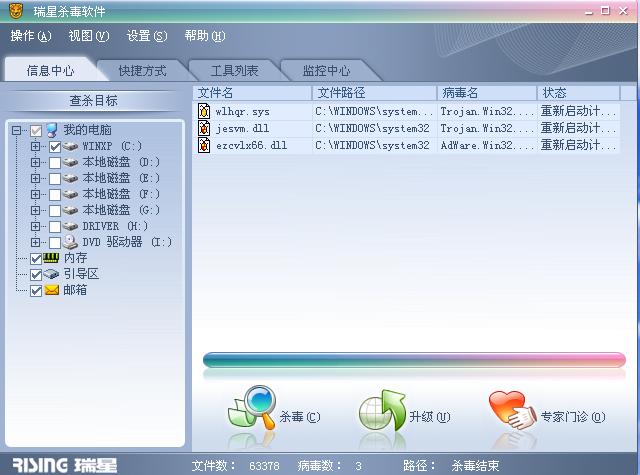The width and height of the screenshot is (640, 475).
Task: Sort by the 病毒名 column header
Action: pyautogui.click(x=487, y=93)
